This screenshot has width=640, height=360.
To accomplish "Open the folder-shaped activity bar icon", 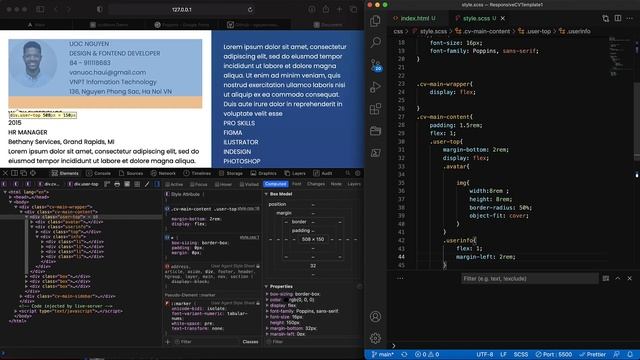I will (376, 131).
